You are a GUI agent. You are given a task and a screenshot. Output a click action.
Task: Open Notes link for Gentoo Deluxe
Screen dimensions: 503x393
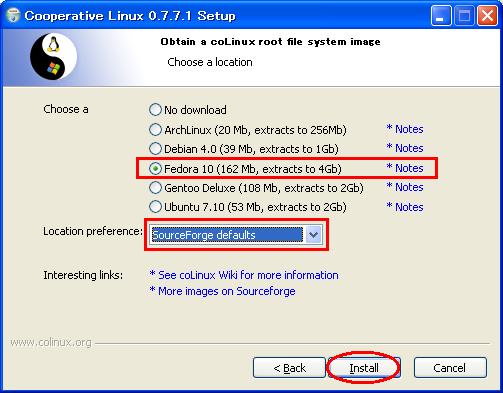405,187
